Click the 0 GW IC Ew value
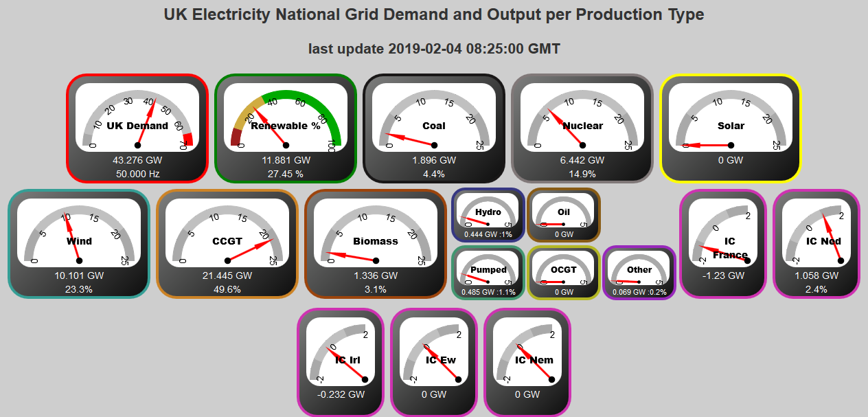This screenshot has width=868, height=417. click(x=434, y=394)
